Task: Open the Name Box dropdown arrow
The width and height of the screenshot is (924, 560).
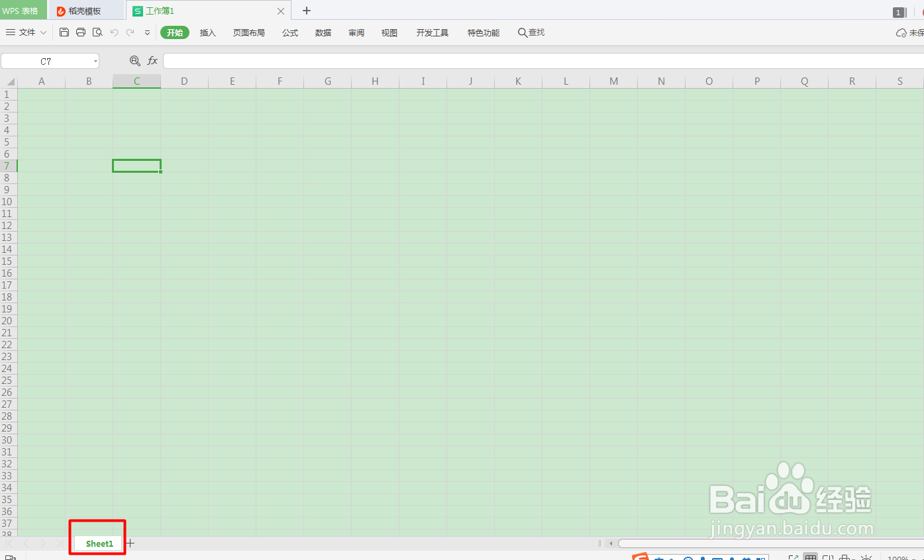Action: pos(95,61)
